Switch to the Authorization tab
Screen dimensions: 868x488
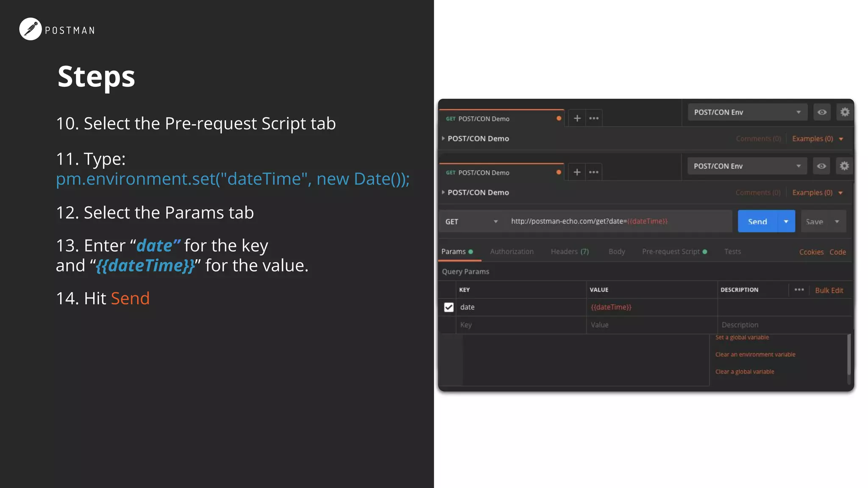point(512,252)
